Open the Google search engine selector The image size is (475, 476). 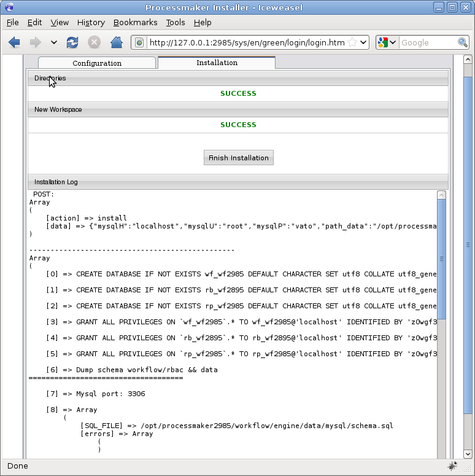pos(387,42)
